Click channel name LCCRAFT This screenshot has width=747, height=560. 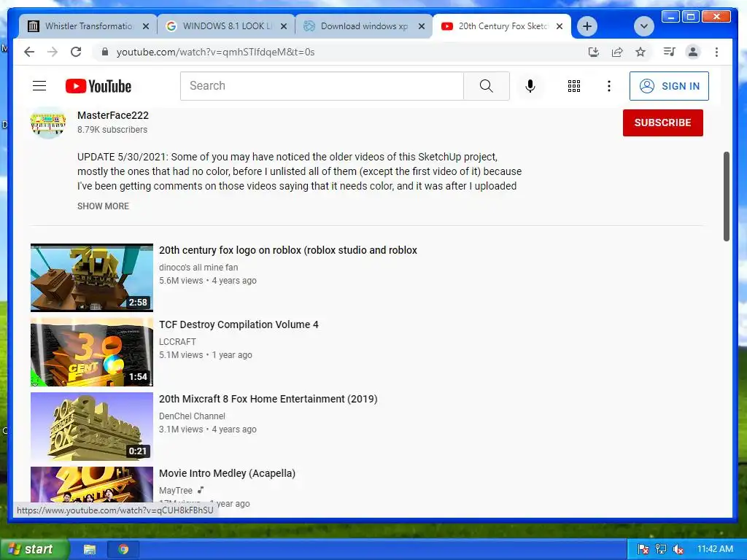point(177,341)
